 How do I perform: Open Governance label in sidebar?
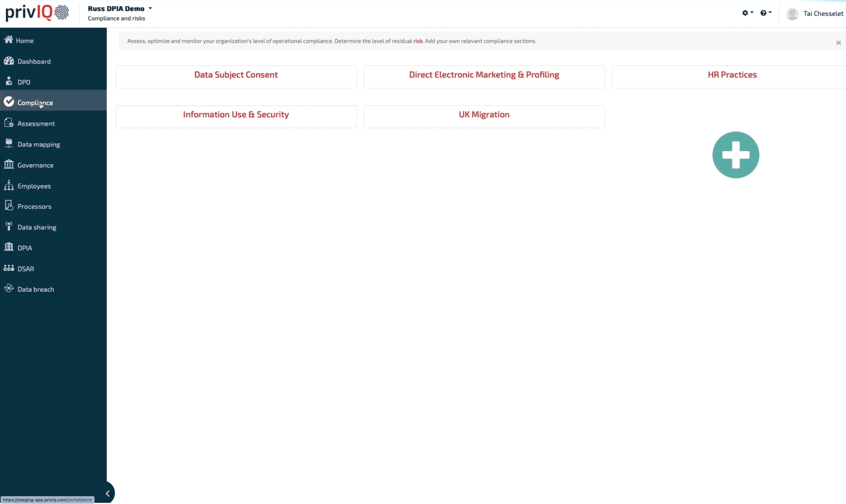35,165
